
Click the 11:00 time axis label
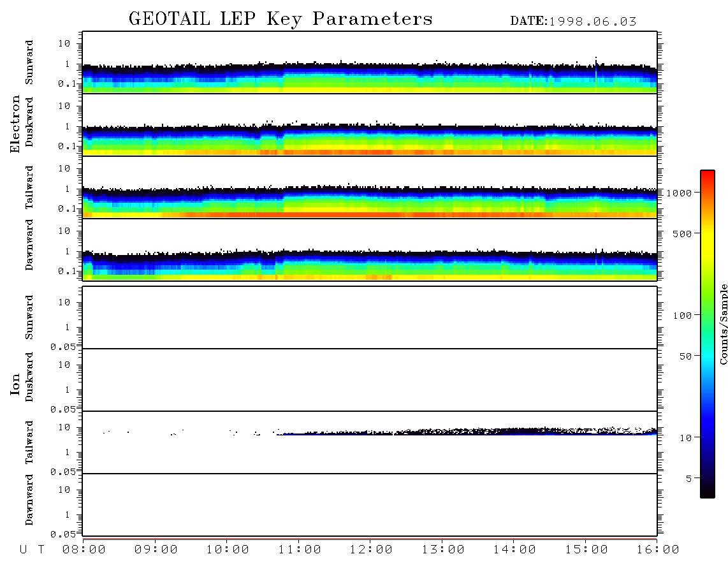pyautogui.click(x=300, y=550)
